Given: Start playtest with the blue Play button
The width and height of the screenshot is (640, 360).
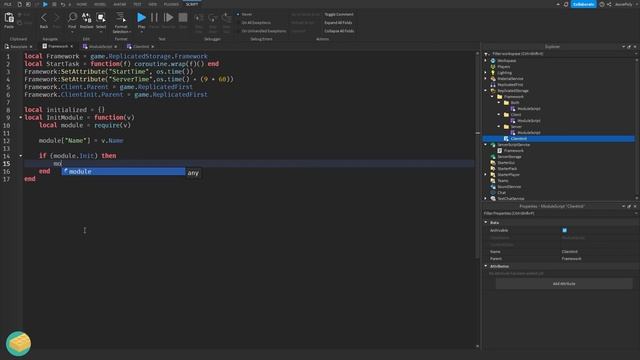Looking at the screenshot, I should (141, 18).
